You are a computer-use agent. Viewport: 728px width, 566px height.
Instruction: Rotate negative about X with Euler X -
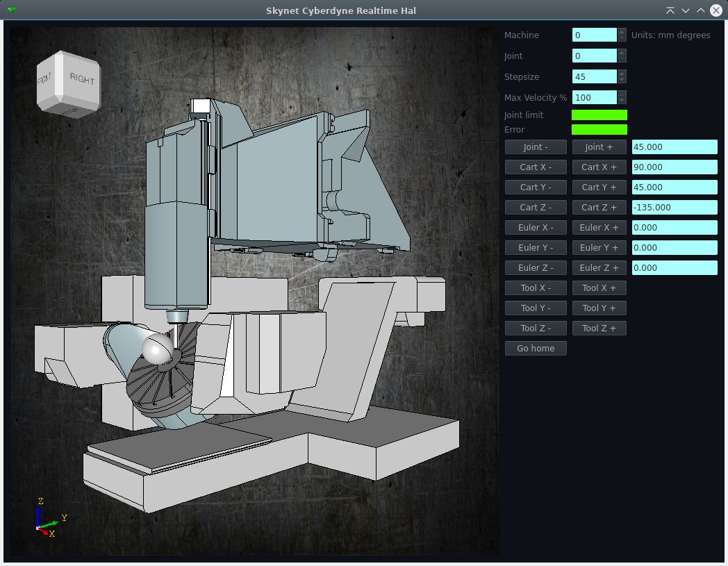pos(536,228)
